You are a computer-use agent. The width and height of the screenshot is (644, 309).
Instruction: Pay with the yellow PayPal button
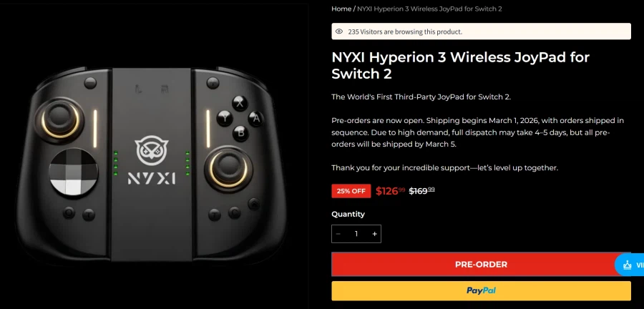pos(481,291)
